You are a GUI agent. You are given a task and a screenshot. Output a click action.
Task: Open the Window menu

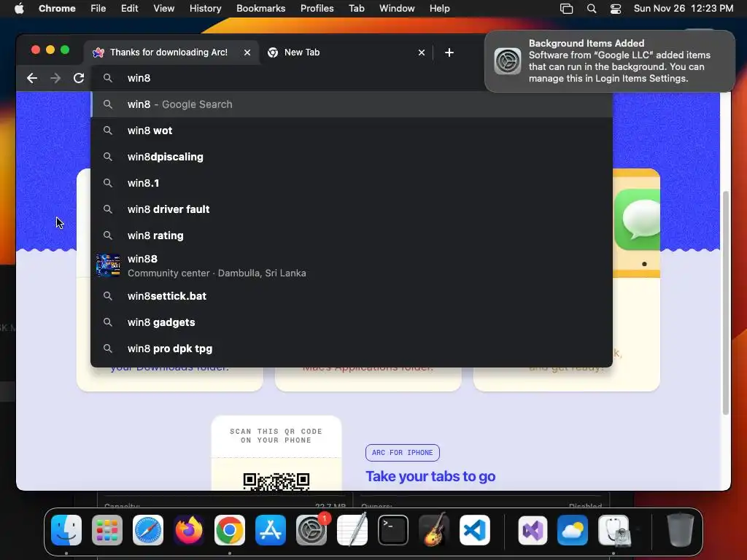(397, 9)
